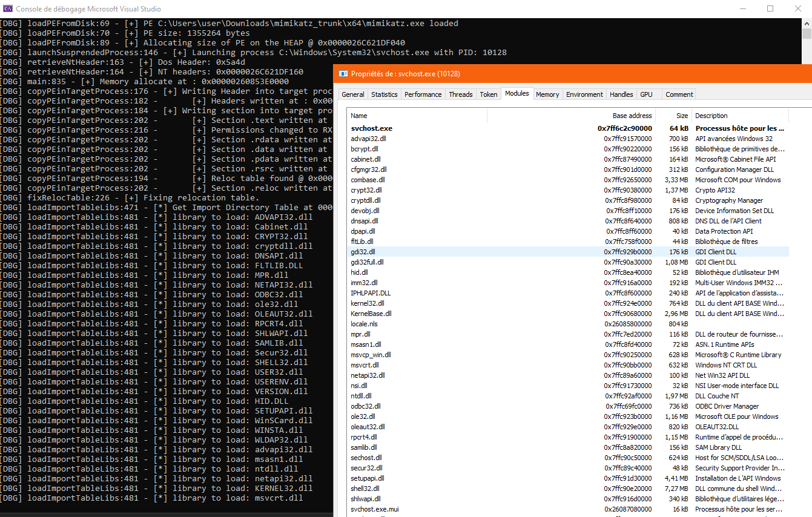Select the rpcrt4.dll module row

(568, 437)
